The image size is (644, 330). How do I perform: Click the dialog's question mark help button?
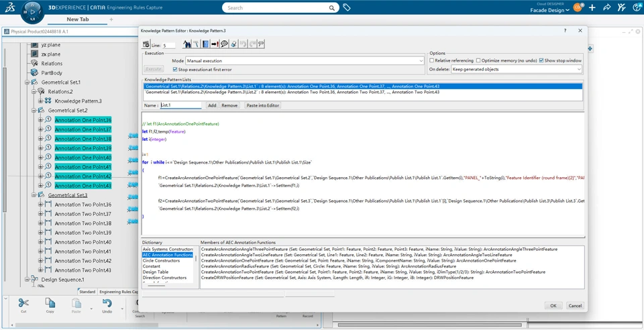pos(565,31)
